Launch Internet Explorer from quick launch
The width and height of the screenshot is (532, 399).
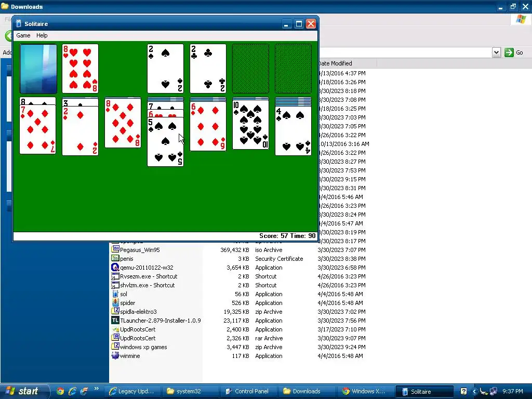(72, 391)
